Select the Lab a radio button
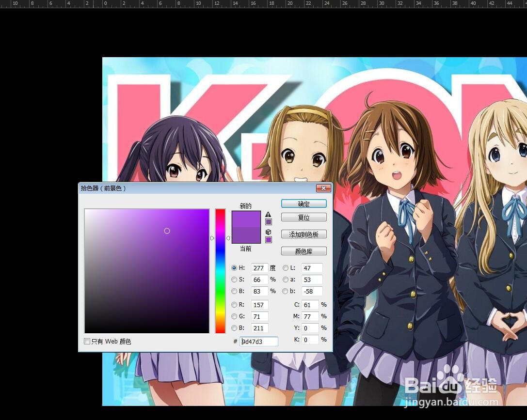This screenshot has width=527, height=420. pyautogui.click(x=286, y=280)
